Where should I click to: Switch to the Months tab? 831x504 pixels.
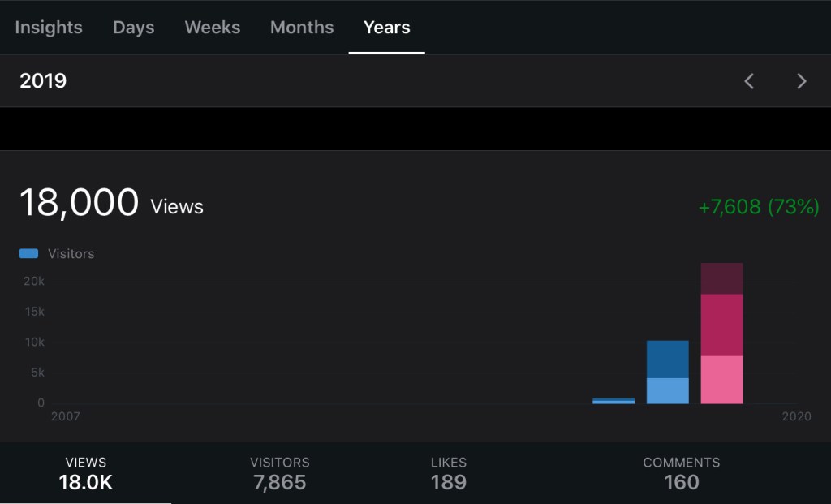click(302, 27)
